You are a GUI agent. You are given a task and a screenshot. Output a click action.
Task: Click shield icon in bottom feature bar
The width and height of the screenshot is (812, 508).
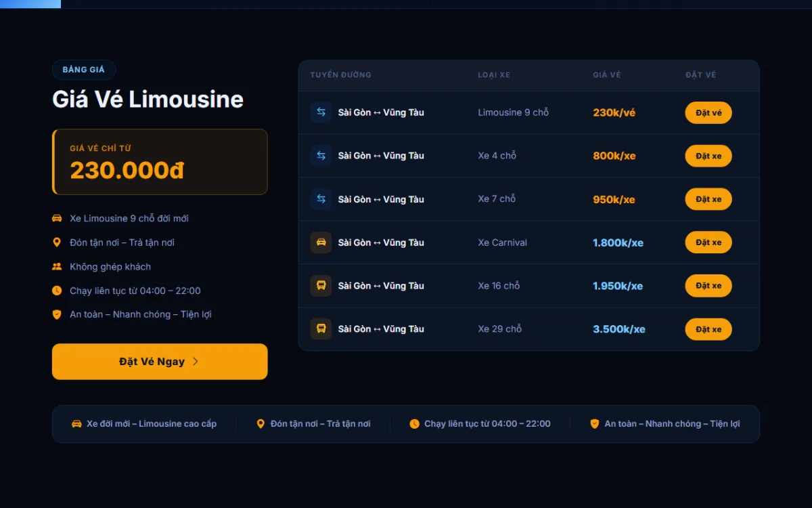[x=595, y=424]
